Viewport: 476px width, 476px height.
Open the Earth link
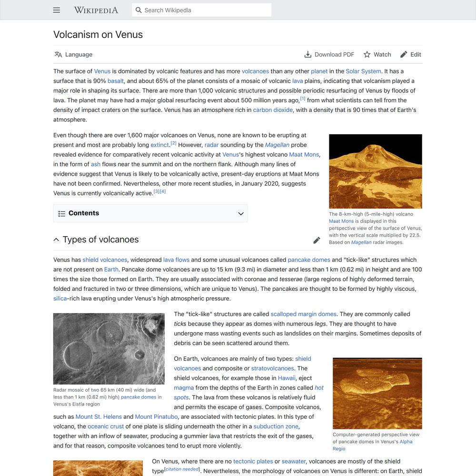point(111,269)
